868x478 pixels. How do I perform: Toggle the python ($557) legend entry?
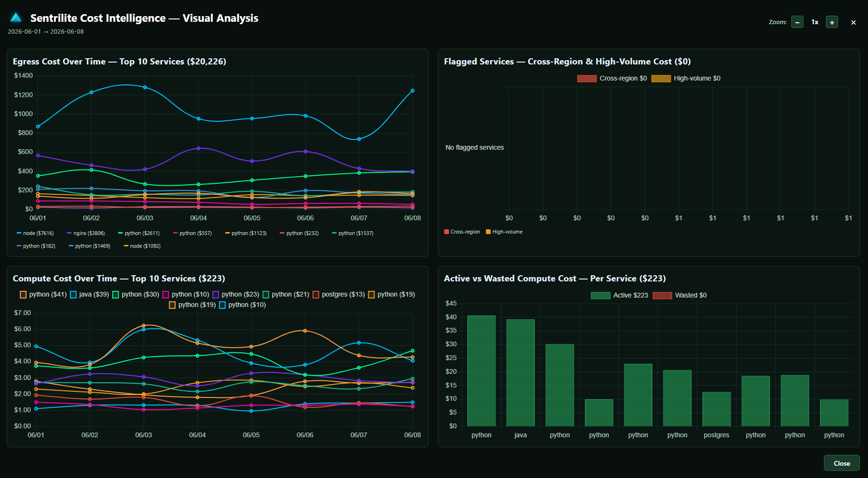[192, 233]
